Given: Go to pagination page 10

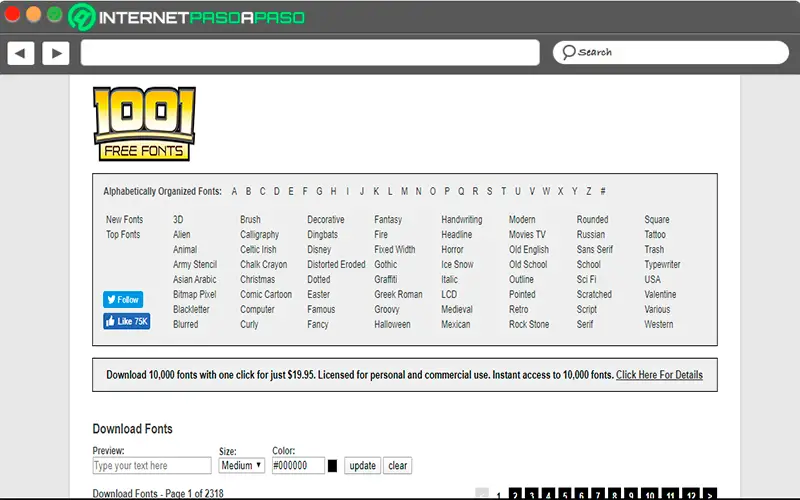Looking at the screenshot, I should tap(650, 494).
